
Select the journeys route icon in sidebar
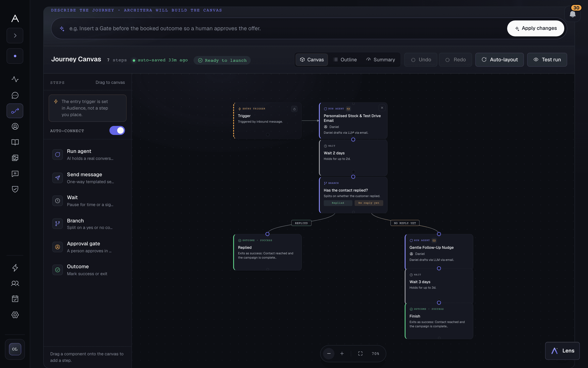15,111
